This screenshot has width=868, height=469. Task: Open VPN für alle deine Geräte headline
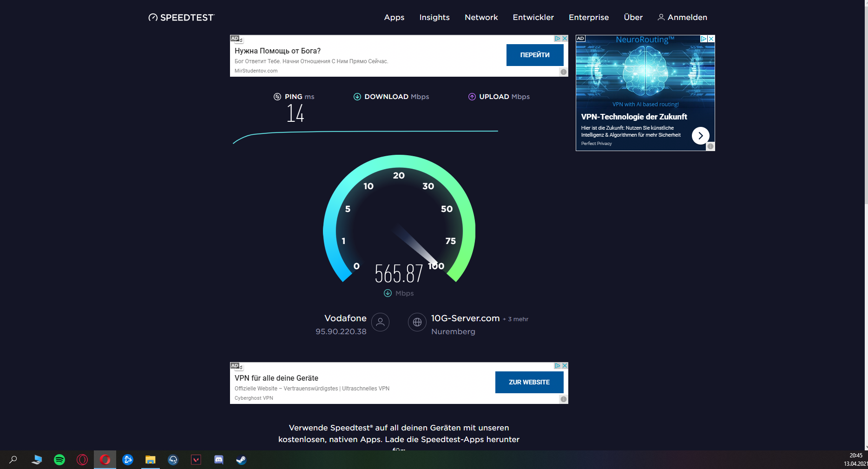pos(276,378)
